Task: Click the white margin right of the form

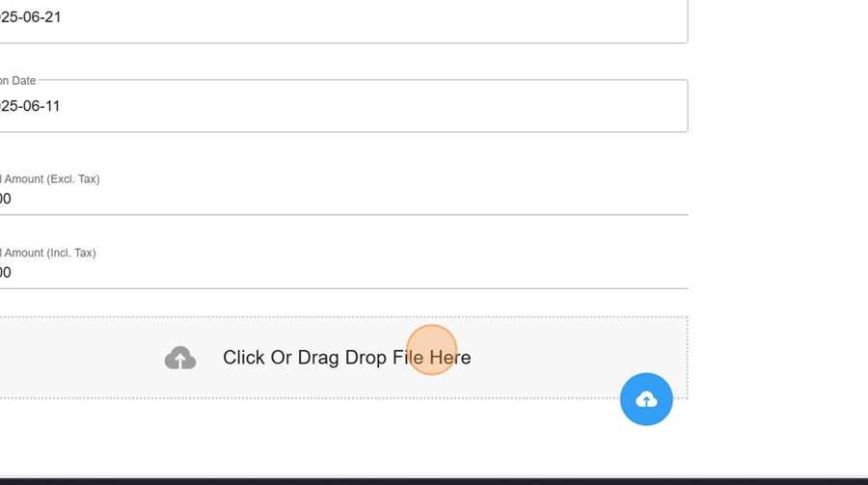Action: click(x=777, y=222)
